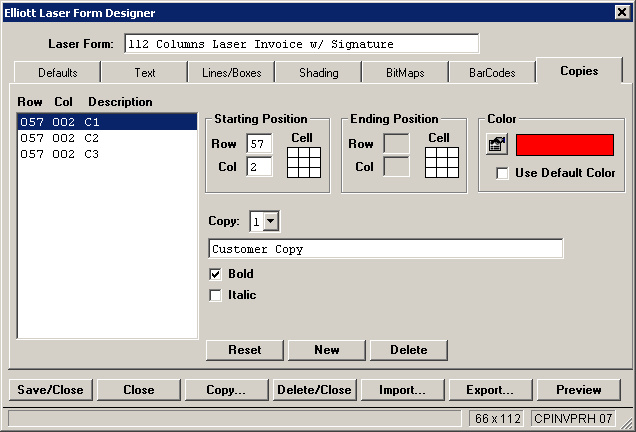Click the Starting Position cell grid

tap(304, 162)
